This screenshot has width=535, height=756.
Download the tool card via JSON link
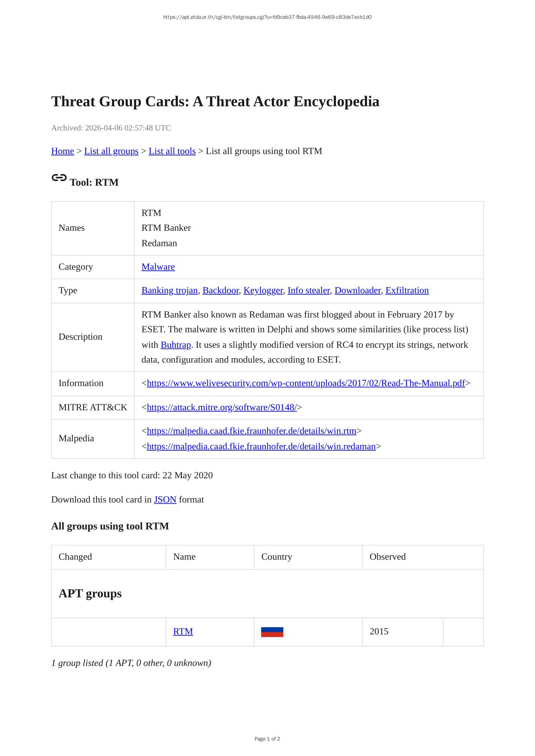165,500
